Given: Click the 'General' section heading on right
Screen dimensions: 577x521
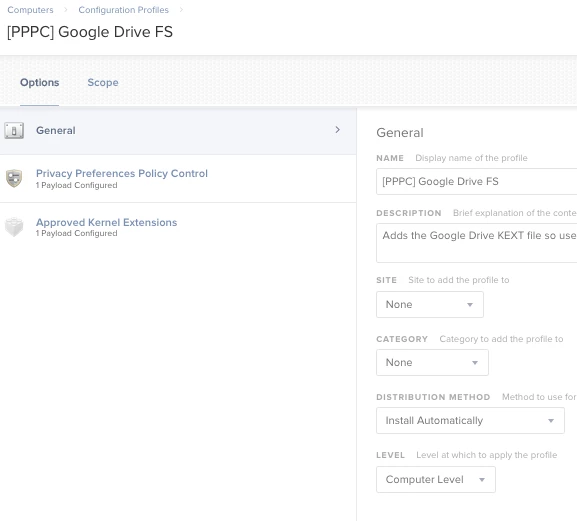Looking at the screenshot, I should coord(400,133).
